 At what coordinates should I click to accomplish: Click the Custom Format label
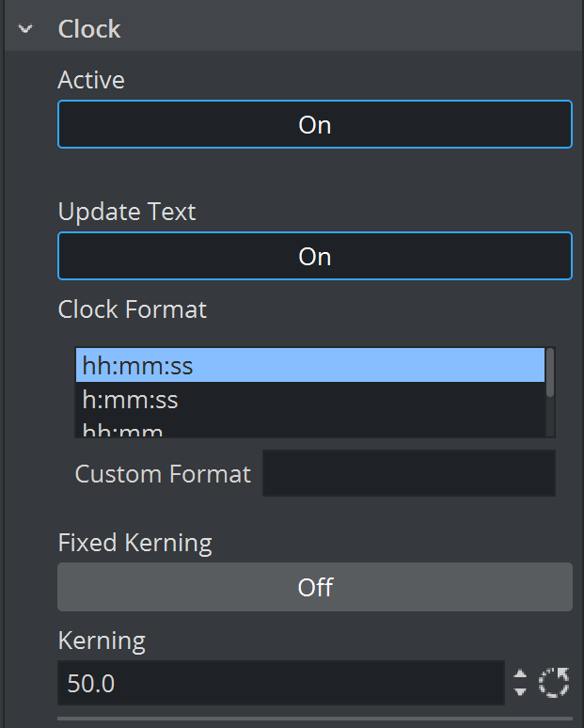[163, 473]
